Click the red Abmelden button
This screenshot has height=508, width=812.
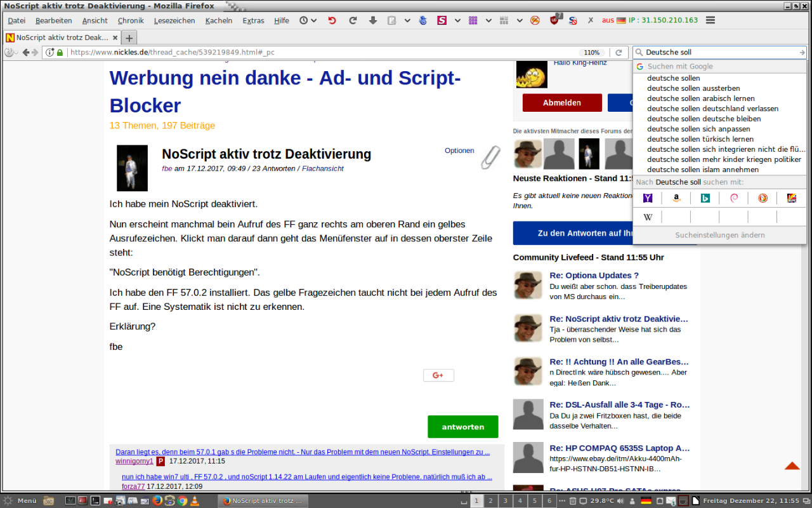click(x=562, y=102)
